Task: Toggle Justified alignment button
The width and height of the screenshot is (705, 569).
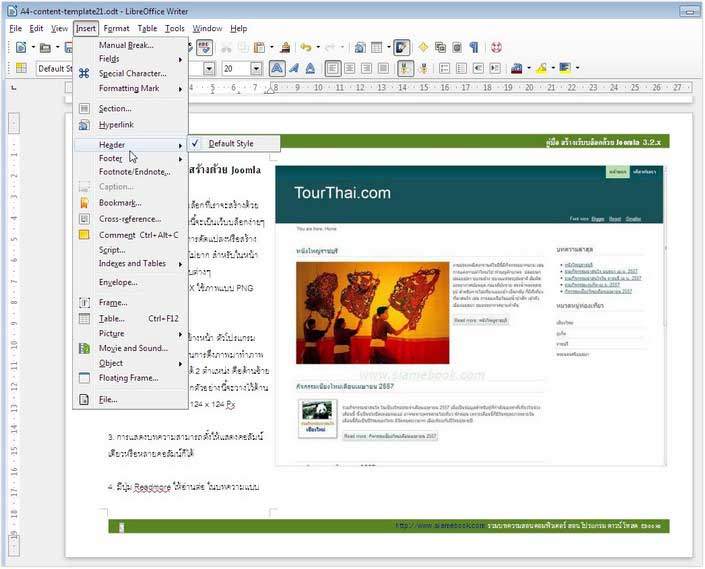Action: click(x=384, y=68)
